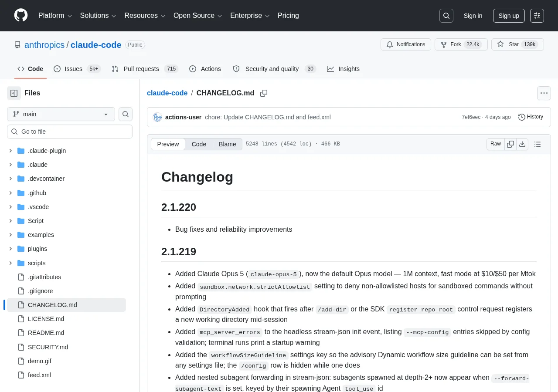Click the Sign up button
Viewport: 558px width, 392px height.
(509, 16)
